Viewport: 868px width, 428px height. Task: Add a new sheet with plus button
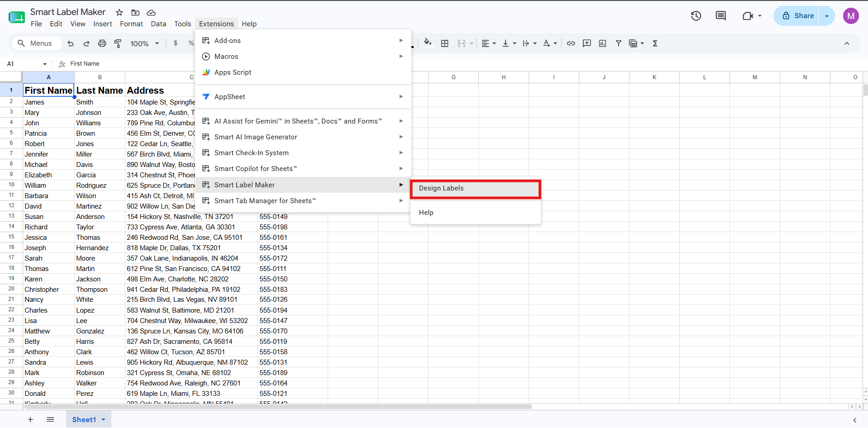click(30, 420)
